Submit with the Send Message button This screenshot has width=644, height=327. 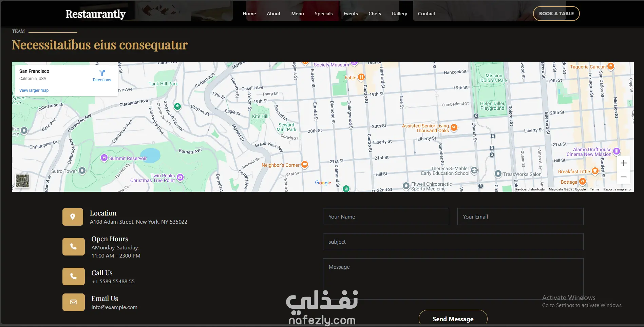coord(453,319)
